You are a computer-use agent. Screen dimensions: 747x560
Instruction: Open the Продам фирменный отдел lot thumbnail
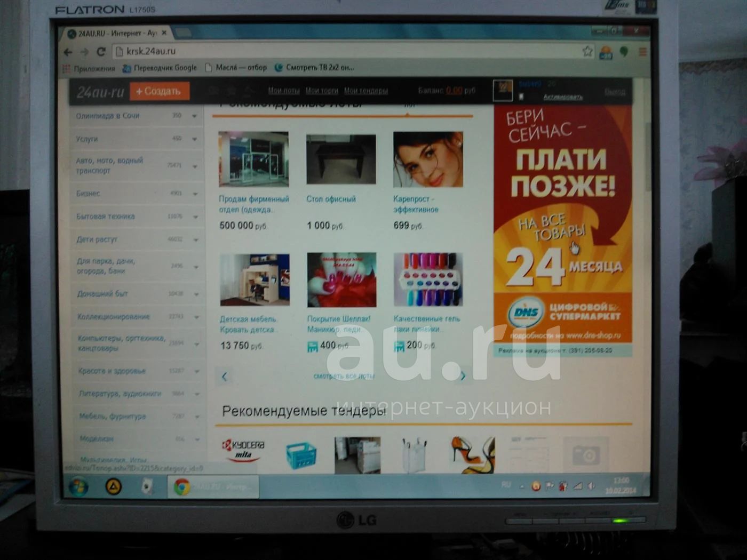pos(253,159)
